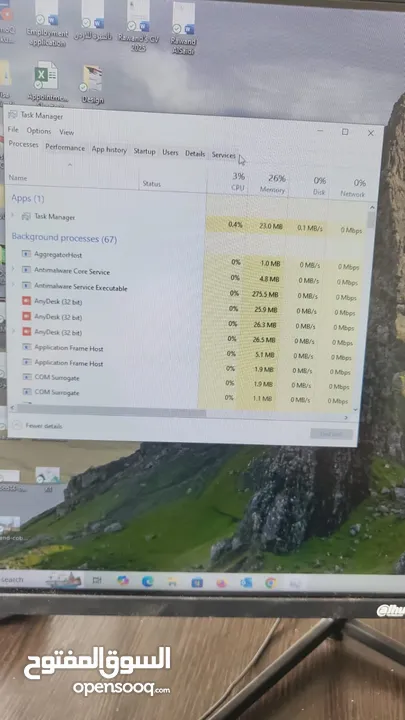Open the Rawand's CV 2025 Word file

tap(138, 25)
